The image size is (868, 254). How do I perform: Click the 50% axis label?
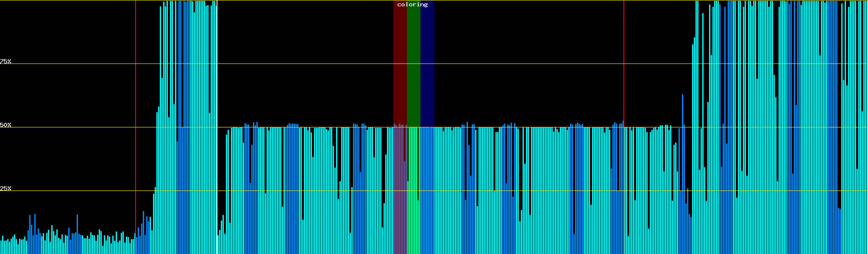[6, 125]
